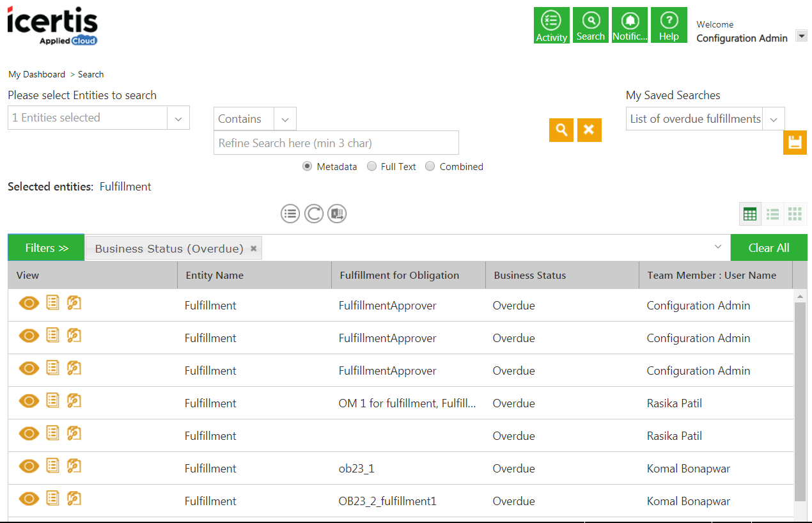This screenshot has width=812, height=523.
Task: Open the Activity menu in the header
Action: 551,26
